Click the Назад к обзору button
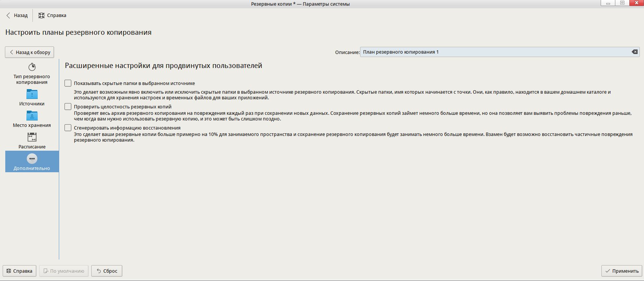This screenshot has height=281, width=644. coord(29,52)
